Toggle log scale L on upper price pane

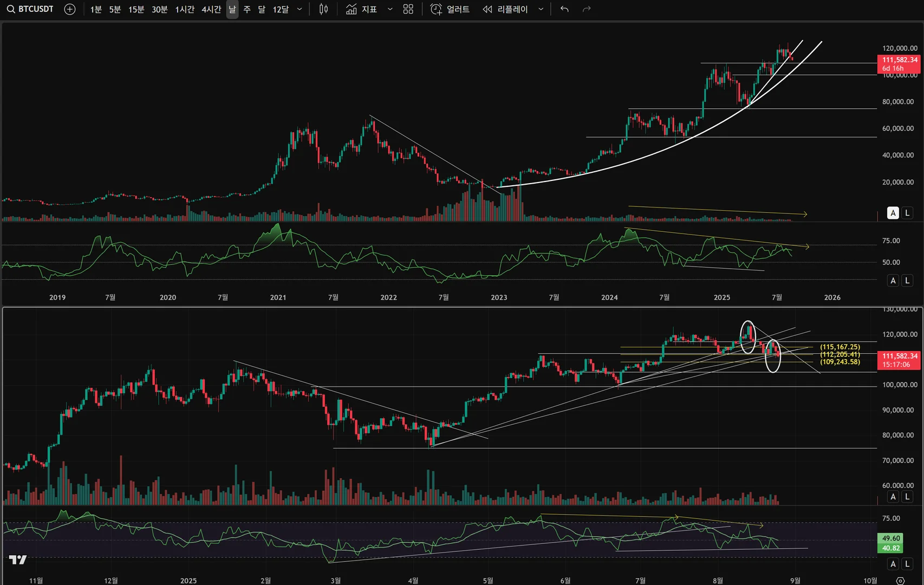click(x=907, y=213)
